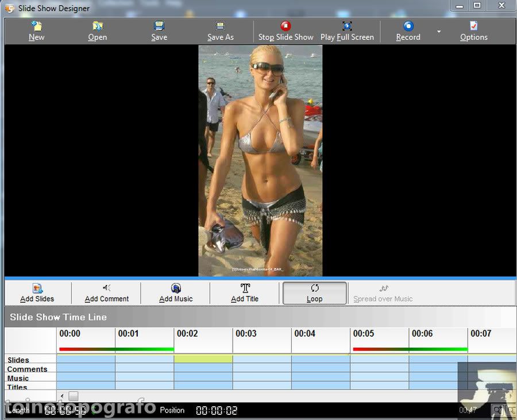517x420 pixels.
Task: Expand the Record dropdown arrow
Action: pos(439,32)
